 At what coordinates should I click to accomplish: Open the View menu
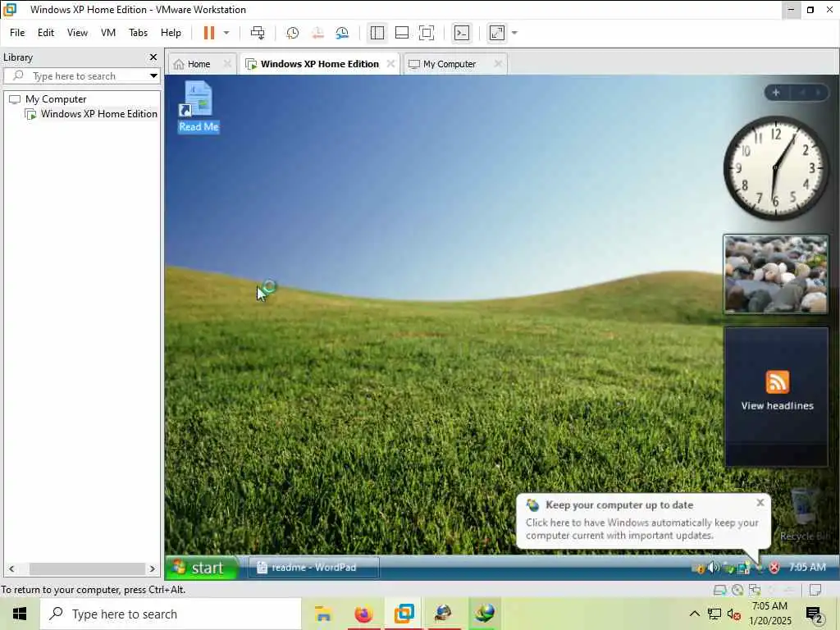pyautogui.click(x=77, y=33)
